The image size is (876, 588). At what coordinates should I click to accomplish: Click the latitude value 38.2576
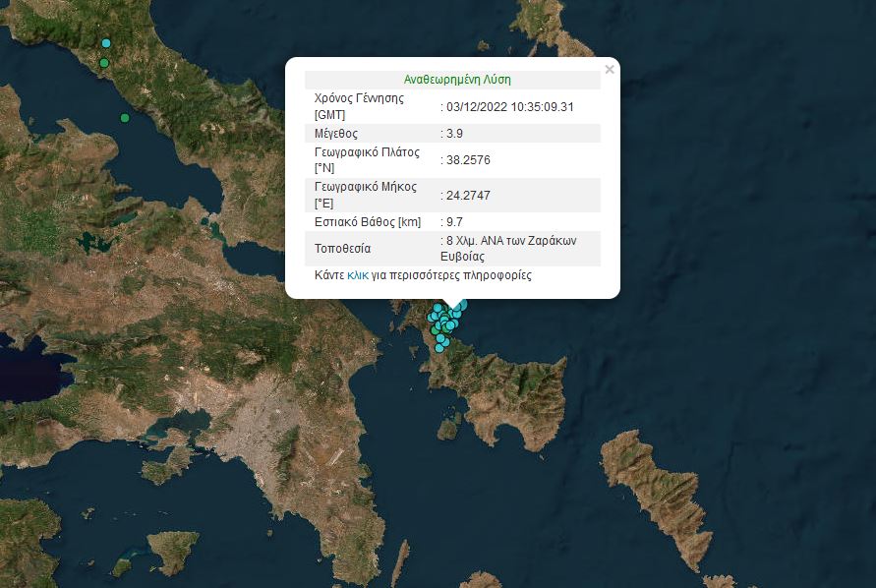click(x=468, y=160)
